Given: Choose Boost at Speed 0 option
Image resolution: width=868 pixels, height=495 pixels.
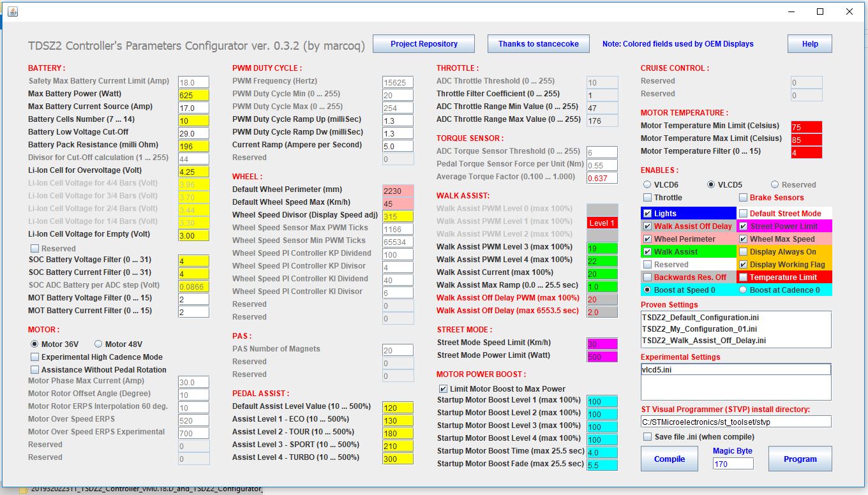Looking at the screenshot, I should click(x=647, y=290).
